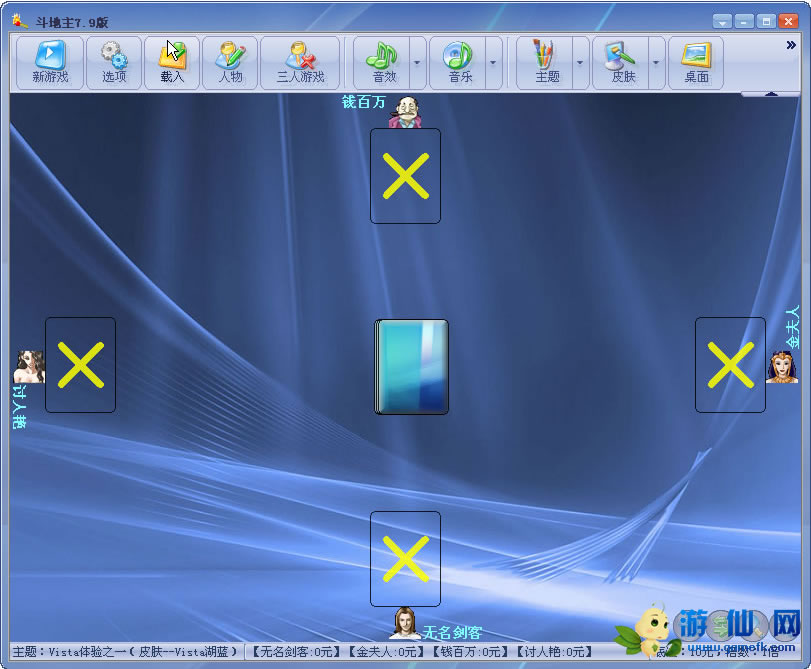Collapse toolbar with small up arrow

tap(771, 94)
